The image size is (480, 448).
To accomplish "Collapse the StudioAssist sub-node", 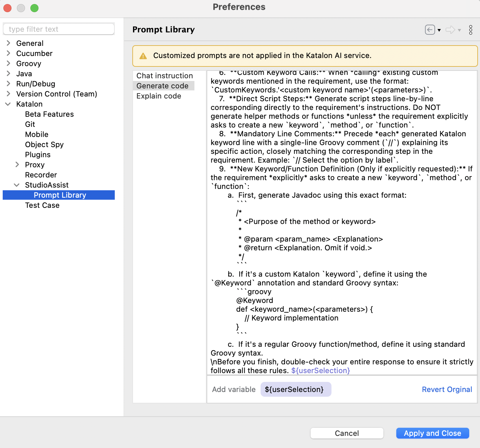I will 17,185.
